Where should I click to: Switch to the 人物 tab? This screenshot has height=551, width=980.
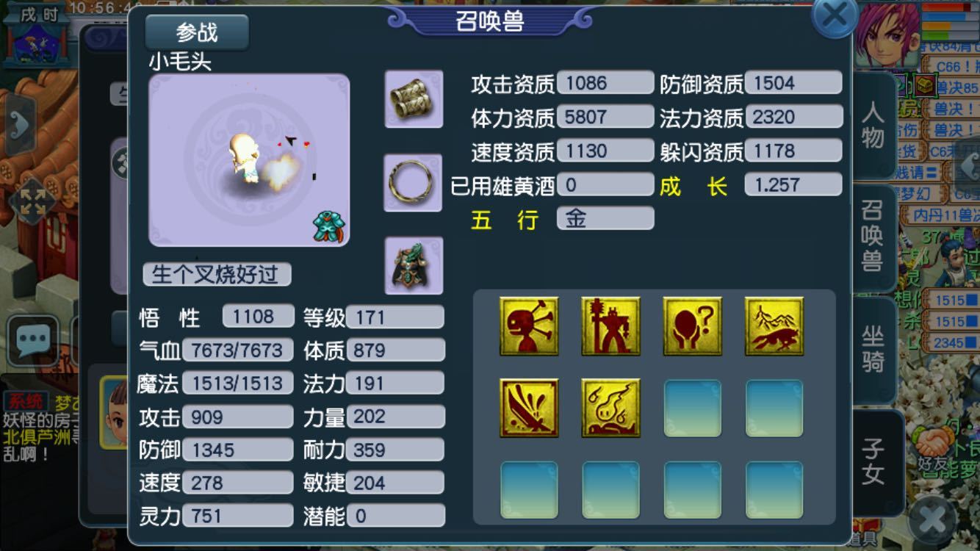[873, 126]
